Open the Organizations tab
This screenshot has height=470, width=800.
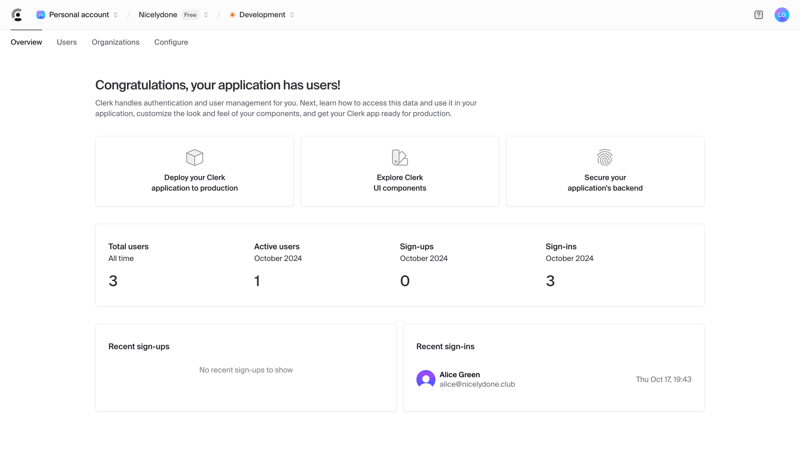[x=115, y=42]
